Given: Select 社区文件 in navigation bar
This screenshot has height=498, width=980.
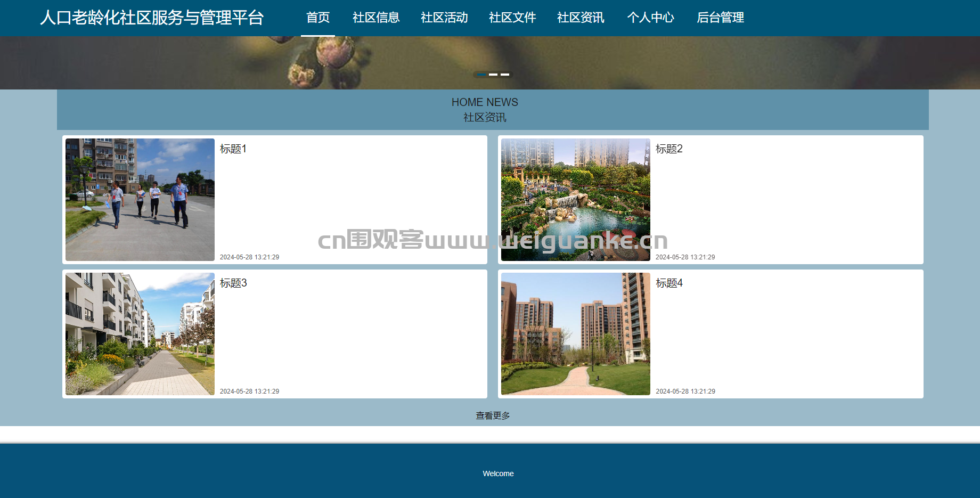Looking at the screenshot, I should coord(512,18).
